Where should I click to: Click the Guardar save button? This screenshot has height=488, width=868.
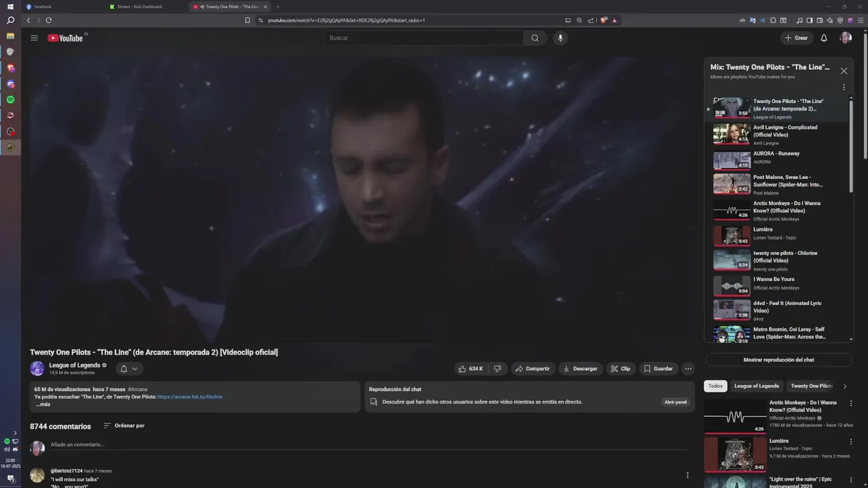point(658,369)
